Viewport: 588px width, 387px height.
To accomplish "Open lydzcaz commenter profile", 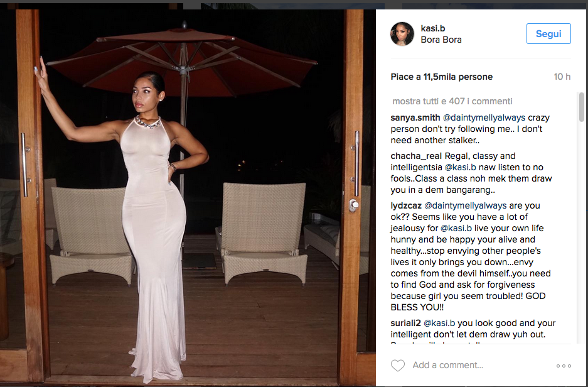I will tap(406, 205).
